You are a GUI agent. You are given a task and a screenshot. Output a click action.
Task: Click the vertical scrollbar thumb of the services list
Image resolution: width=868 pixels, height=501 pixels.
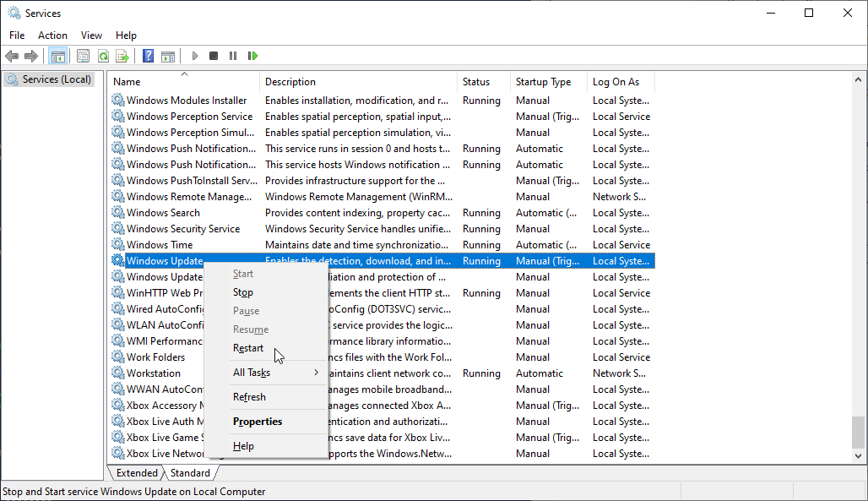tap(858, 432)
